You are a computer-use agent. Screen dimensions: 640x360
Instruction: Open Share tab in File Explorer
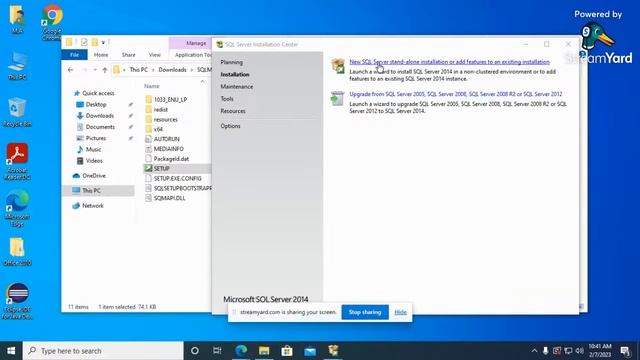128,55
